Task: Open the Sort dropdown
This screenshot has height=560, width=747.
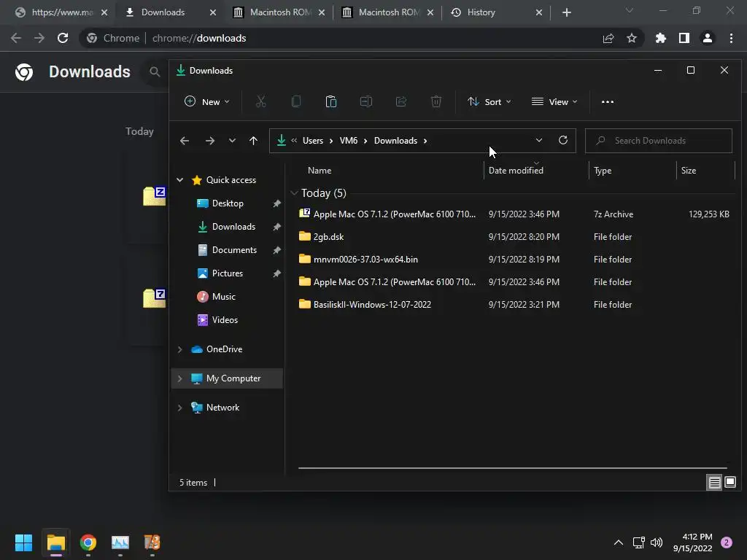Action: click(x=489, y=101)
